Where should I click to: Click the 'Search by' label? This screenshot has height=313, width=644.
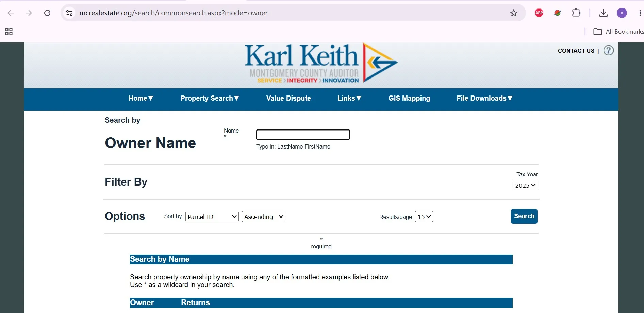[x=122, y=120]
